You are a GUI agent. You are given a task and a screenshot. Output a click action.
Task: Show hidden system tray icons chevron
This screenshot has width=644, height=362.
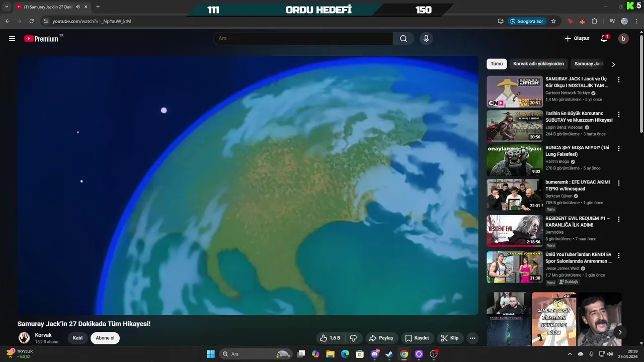click(x=570, y=354)
